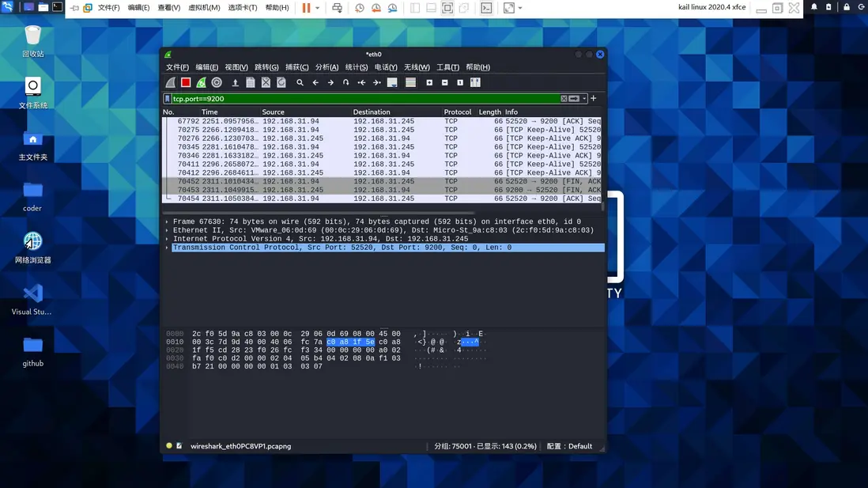Screen dimensions: 868x488
Task: Zoom out main window text icon
Action: coord(445,82)
